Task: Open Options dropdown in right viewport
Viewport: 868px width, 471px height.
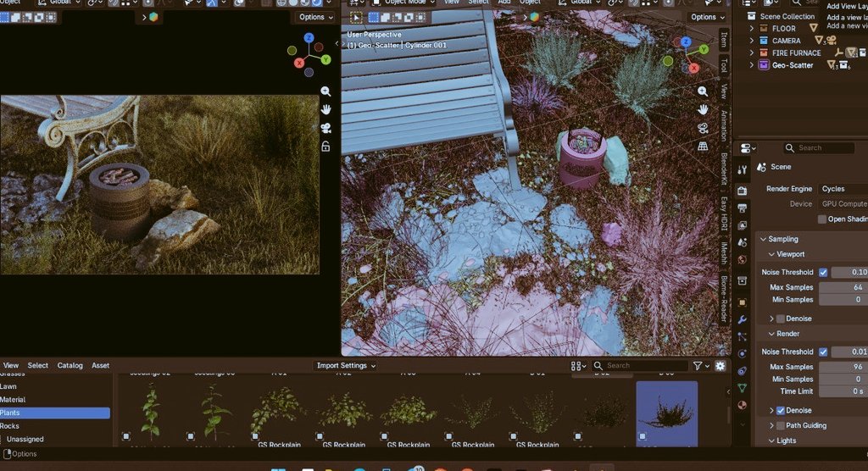Action: tap(708, 17)
